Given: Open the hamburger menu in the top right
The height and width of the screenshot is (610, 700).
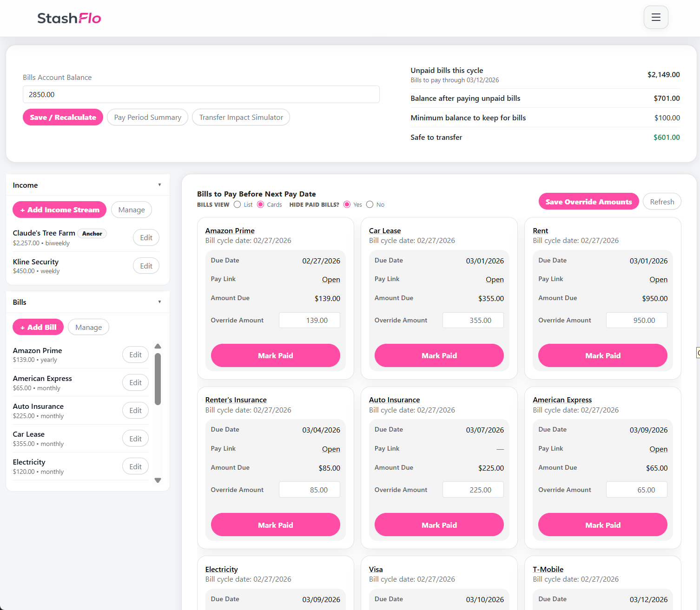Looking at the screenshot, I should 656,17.
